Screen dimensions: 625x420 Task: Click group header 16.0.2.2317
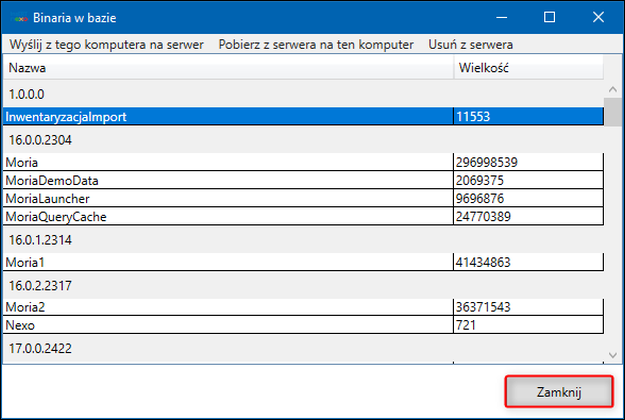pyautogui.click(x=303, y=286)
